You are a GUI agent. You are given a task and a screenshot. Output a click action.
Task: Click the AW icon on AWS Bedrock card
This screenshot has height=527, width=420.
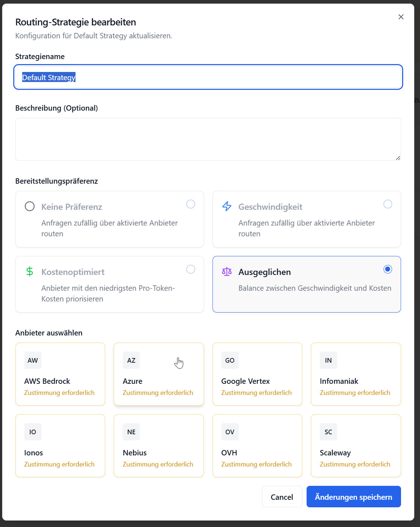33,360
